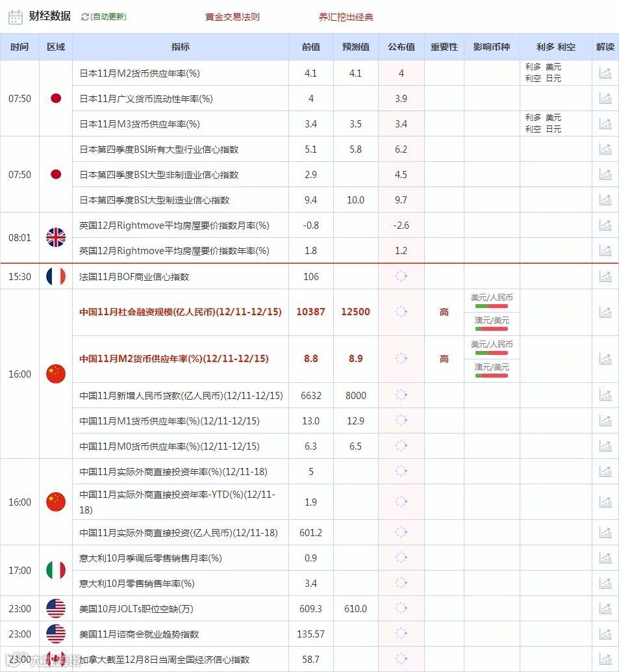Click 利多 美元 label in M3货币供应 row

tap(543, 118)
